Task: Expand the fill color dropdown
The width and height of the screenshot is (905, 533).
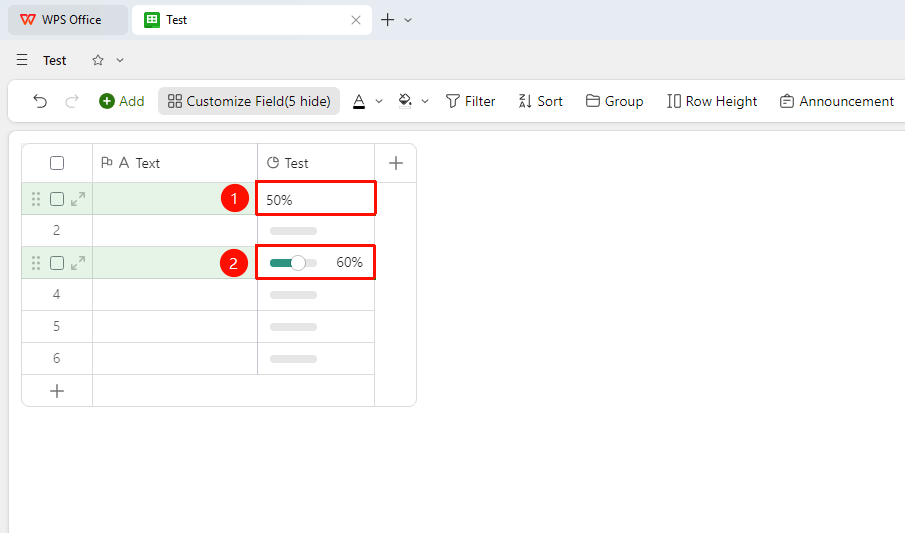Action: [425, 101]
